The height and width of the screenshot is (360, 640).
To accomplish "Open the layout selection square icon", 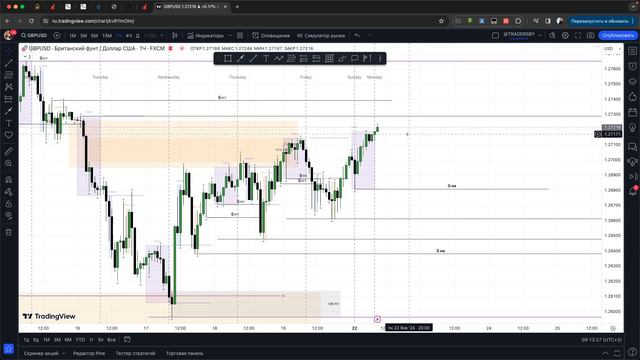I will tap(495, 36).
